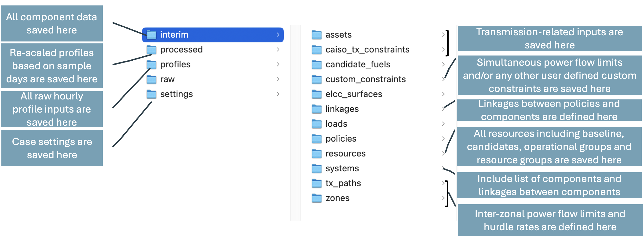Expand the elcc_surfaces chevron
Image resolution: width=644 pixels, height=242 pixels.
point(443,94)
